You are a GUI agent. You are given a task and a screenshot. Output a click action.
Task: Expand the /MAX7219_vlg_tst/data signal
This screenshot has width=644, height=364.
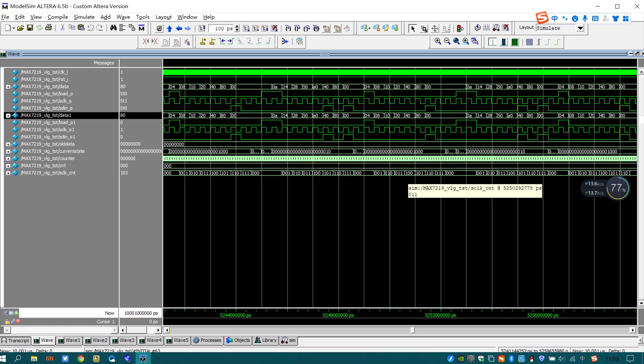tap(8, 87)
